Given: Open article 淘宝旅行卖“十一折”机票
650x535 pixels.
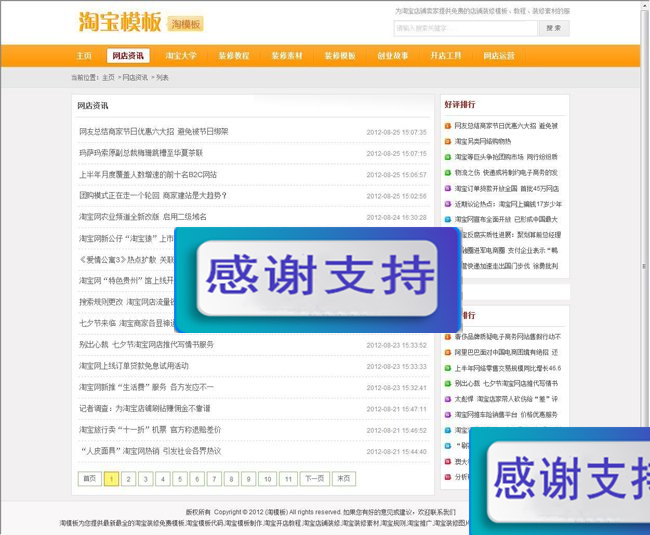Looking at the screenshot, I should [x=150, y=430].
